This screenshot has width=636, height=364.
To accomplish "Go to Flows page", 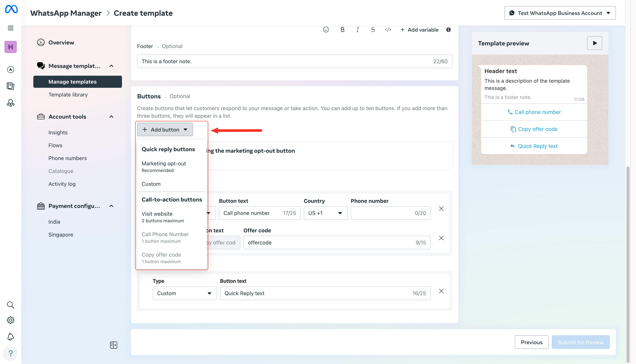I will click(x=55, y=145).
